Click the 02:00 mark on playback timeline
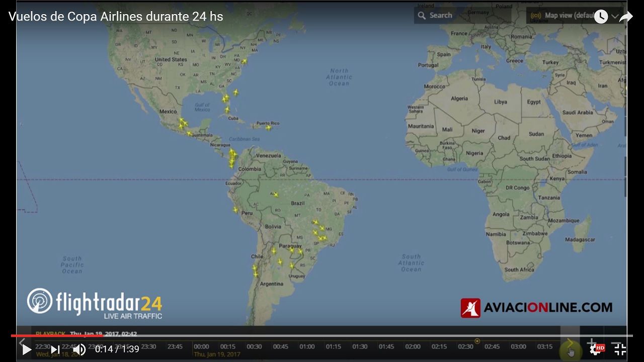This screenshot has width=644, height=362. (413, 346)
